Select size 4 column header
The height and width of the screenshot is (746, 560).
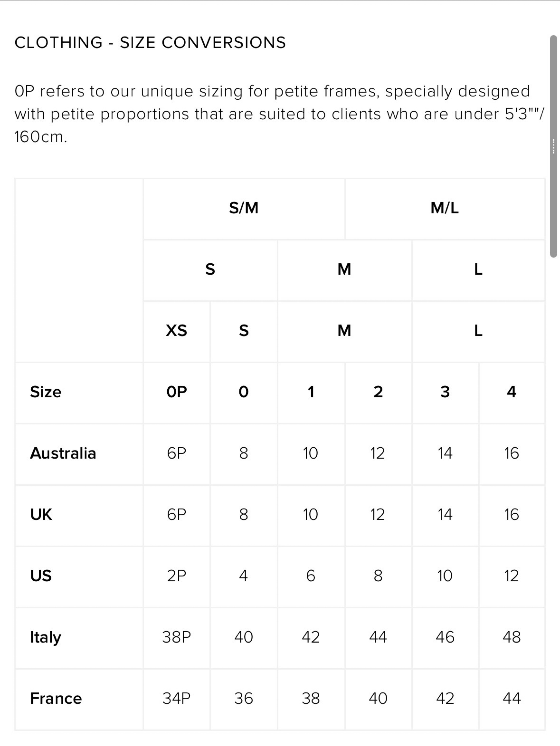pos(512,392)
